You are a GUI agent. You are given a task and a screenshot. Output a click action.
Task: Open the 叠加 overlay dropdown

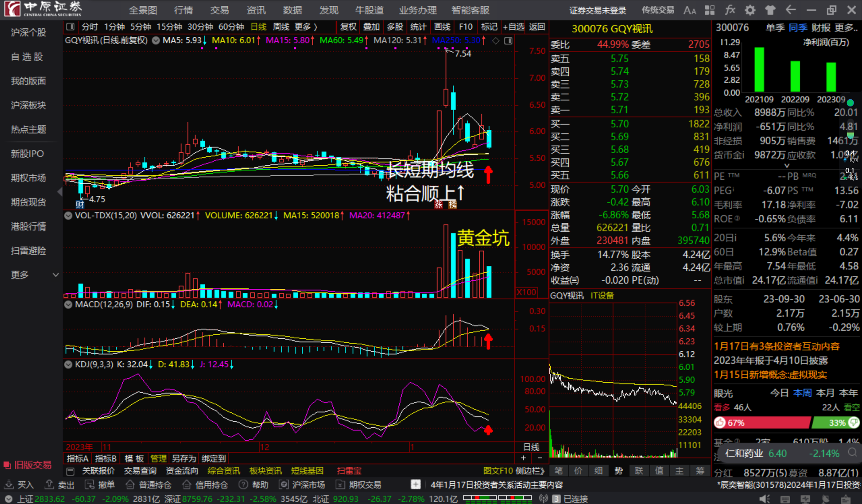tap(371, 27)
